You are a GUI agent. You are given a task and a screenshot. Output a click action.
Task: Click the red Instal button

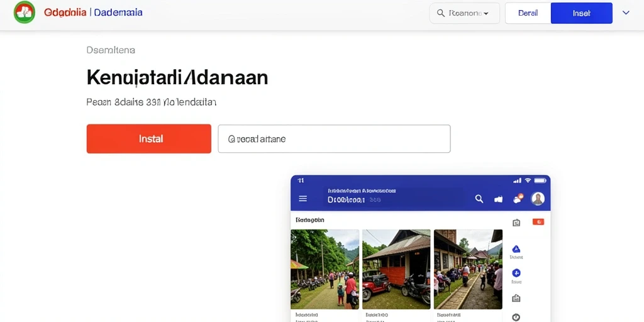[x=148, y=139]
